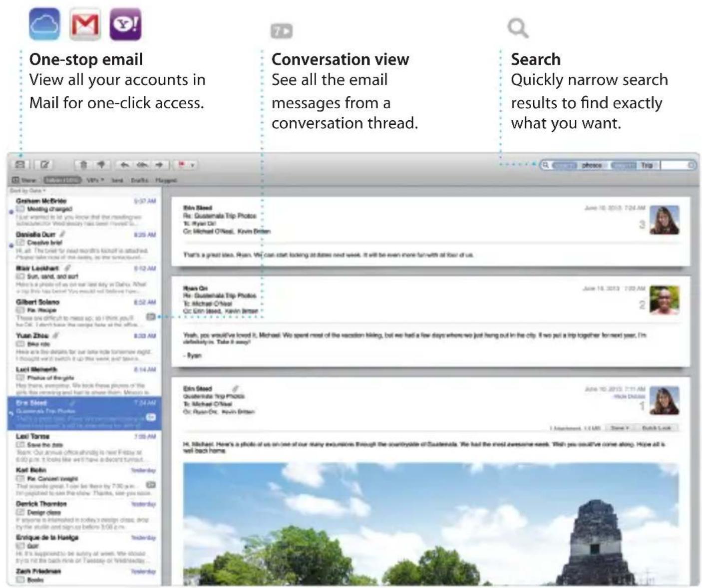
Task: Open the Daniella Durr 'Creative brief' message
Action: pos(84,246)
